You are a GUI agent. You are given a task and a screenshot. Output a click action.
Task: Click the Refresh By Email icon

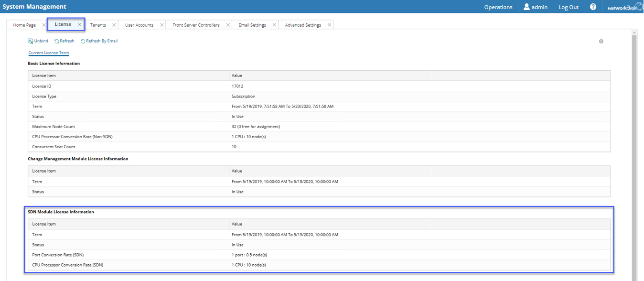tap(83, 41)
